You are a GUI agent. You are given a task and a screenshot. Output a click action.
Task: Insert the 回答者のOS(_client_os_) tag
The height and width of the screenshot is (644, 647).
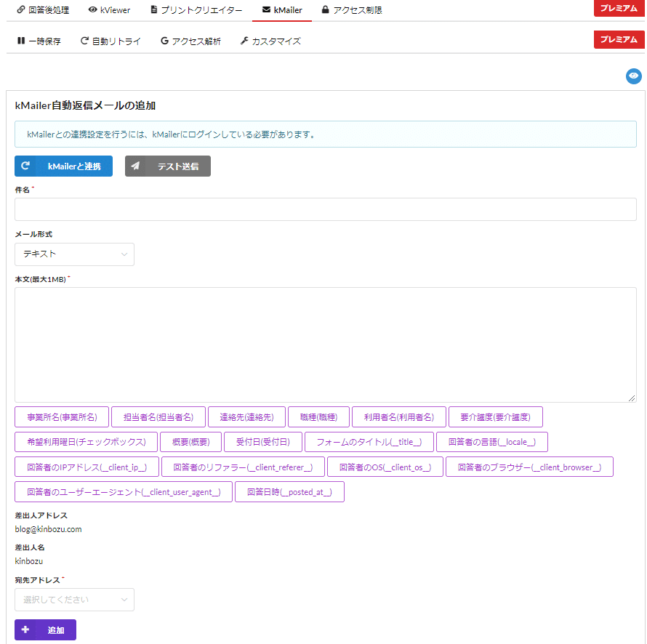385,467
